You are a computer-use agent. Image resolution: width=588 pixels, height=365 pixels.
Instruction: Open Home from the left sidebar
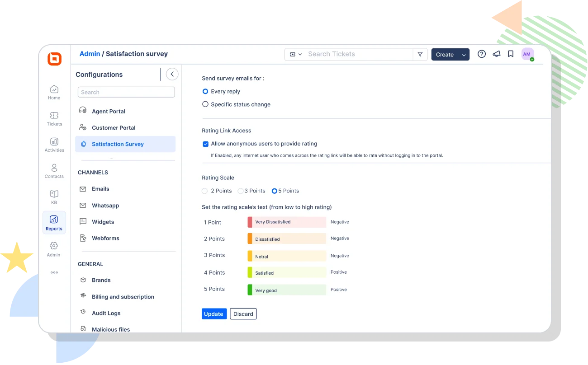click(x=54, y=92)
